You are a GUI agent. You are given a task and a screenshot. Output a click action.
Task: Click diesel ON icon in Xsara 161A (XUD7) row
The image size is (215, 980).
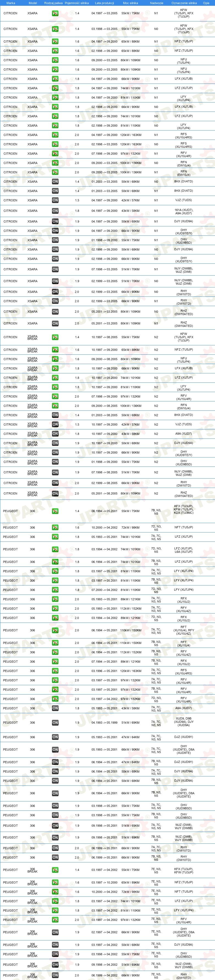pyautogui.click(x=55, y=211)
